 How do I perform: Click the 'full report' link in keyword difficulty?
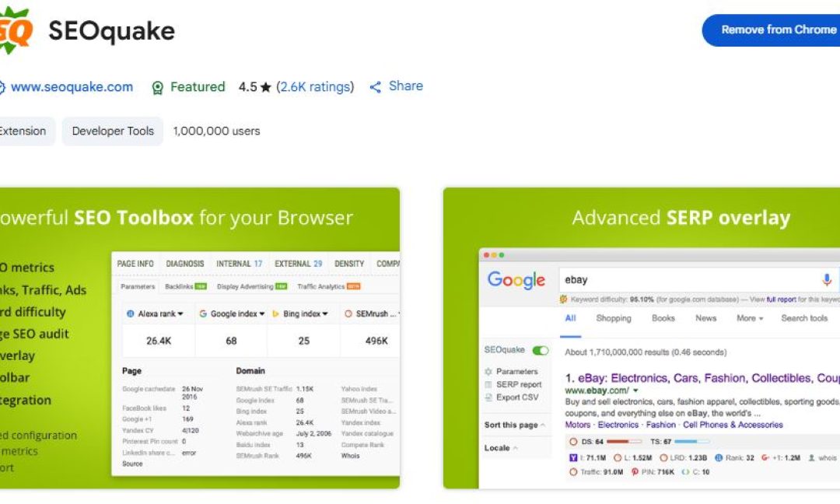pos(781,299)
